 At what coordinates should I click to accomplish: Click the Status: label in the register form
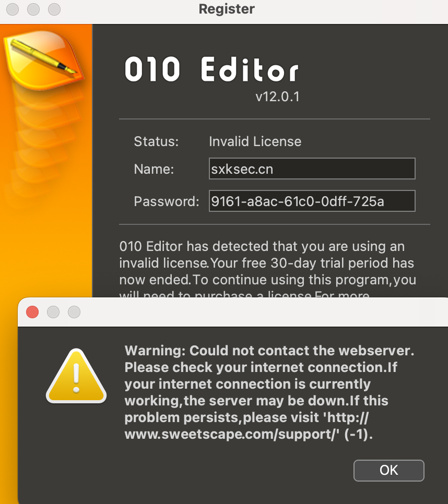point(156,141)
